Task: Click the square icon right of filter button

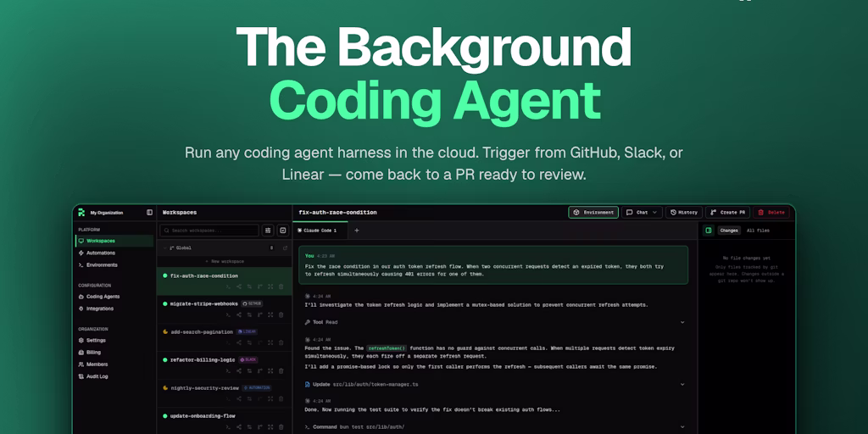Action: pos(283,231)
